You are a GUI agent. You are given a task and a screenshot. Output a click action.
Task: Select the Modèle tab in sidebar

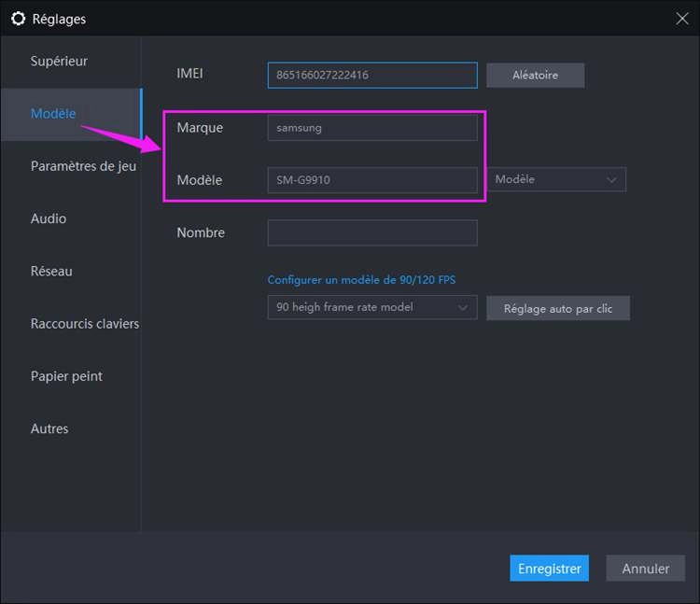point(53,114)
